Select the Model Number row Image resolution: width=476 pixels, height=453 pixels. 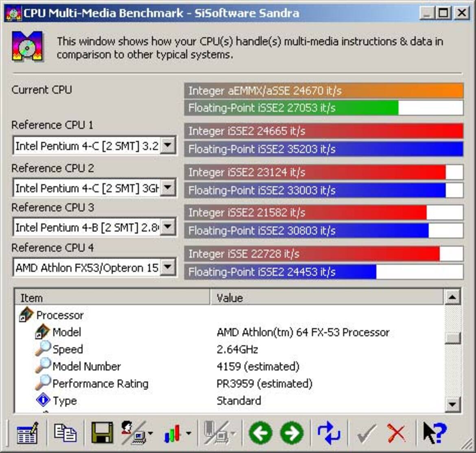click(x=229, y=366)
